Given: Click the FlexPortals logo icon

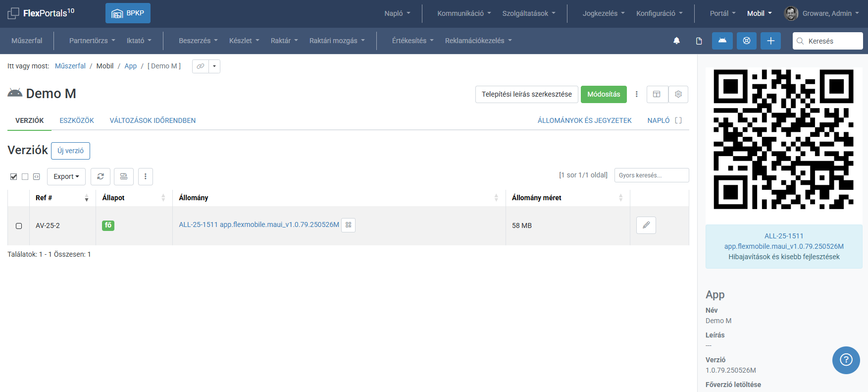Looking at the screenshot, I should click(13, 13).
